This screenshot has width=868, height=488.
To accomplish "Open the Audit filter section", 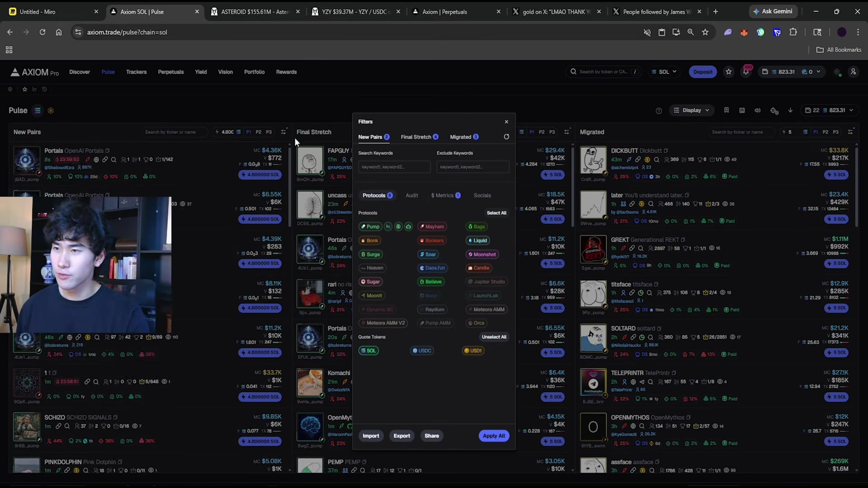I will click(412, 196).
